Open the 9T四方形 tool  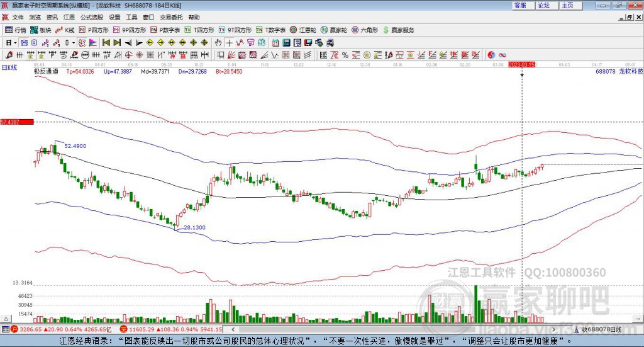click(235, 30)
